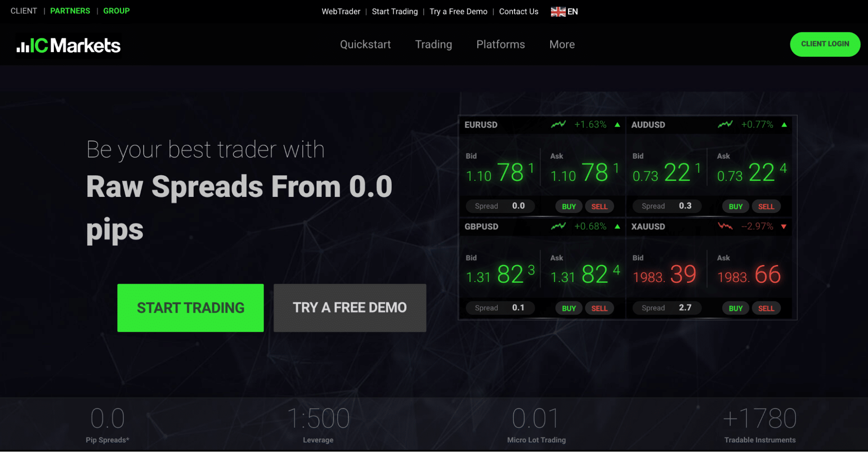Click the IC Markets logo
The height and width of the screenshot is (452, 868).
(x=68, y=45)
